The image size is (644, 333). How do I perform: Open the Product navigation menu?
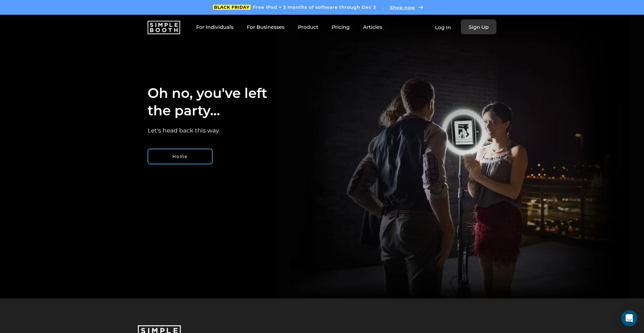(308, 27)
